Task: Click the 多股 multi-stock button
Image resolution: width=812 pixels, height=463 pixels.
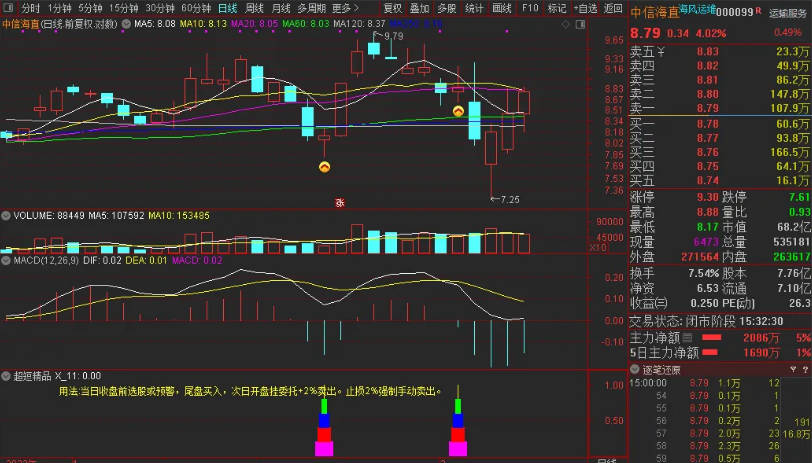Action: click(447, 8)
